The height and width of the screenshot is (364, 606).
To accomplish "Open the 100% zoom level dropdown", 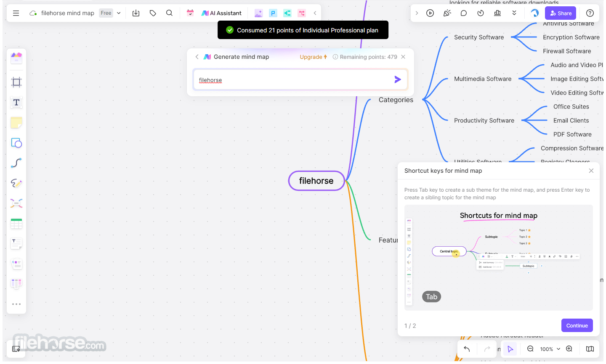I will tap(550, 349).
